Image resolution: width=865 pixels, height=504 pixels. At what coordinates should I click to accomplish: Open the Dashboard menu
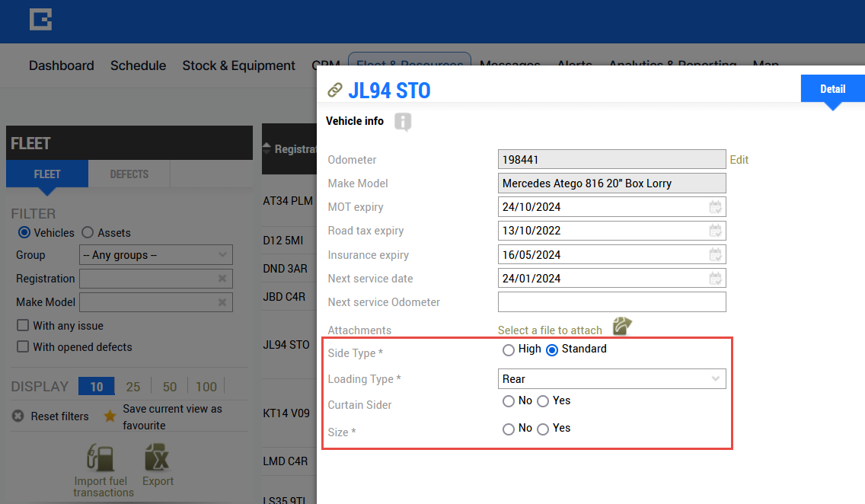pos(61,65)
